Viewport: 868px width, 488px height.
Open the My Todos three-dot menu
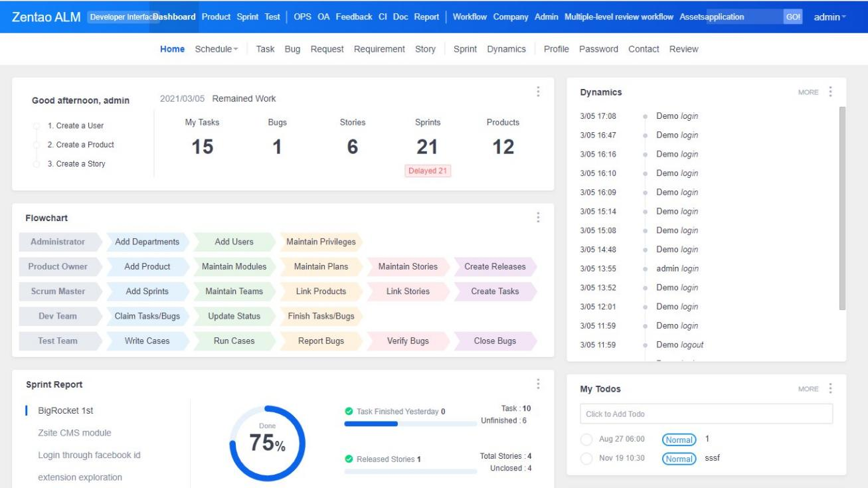point(831,388)
